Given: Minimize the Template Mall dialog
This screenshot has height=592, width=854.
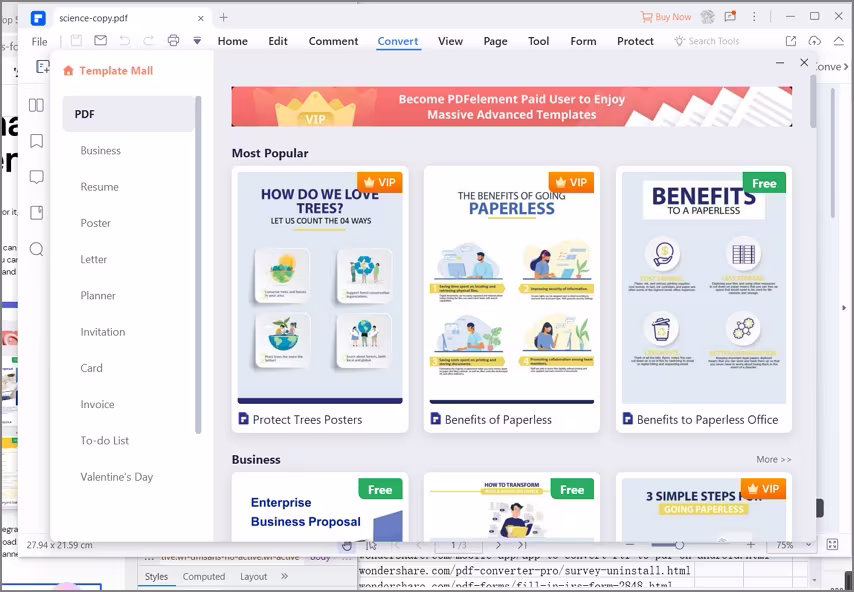Looking at the screenshot, I should [780, 63].
